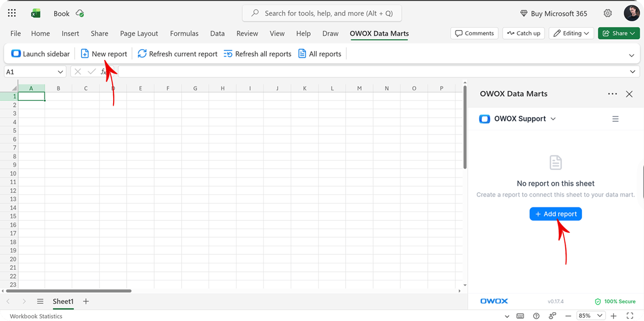The image size is (644, 321).
Task: Expand status bar options chevron
Action: [x=507, y=316]
